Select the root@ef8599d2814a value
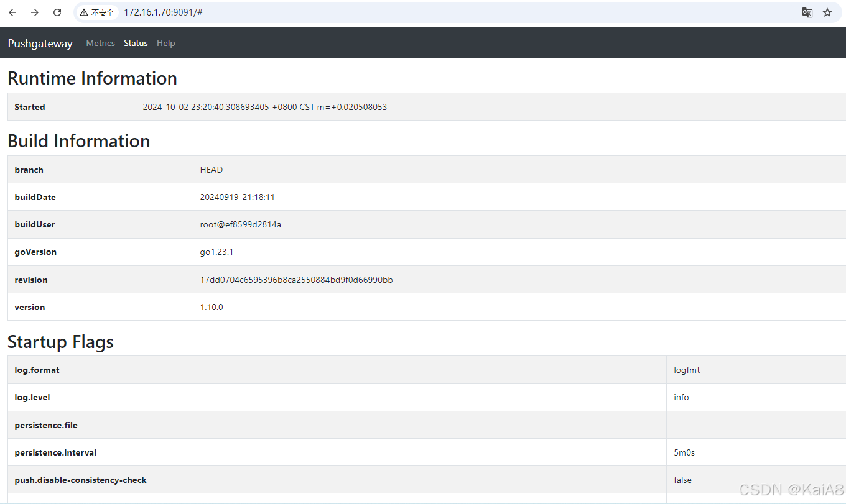Viewport: 846px width, 504px height. coord(241,224)
